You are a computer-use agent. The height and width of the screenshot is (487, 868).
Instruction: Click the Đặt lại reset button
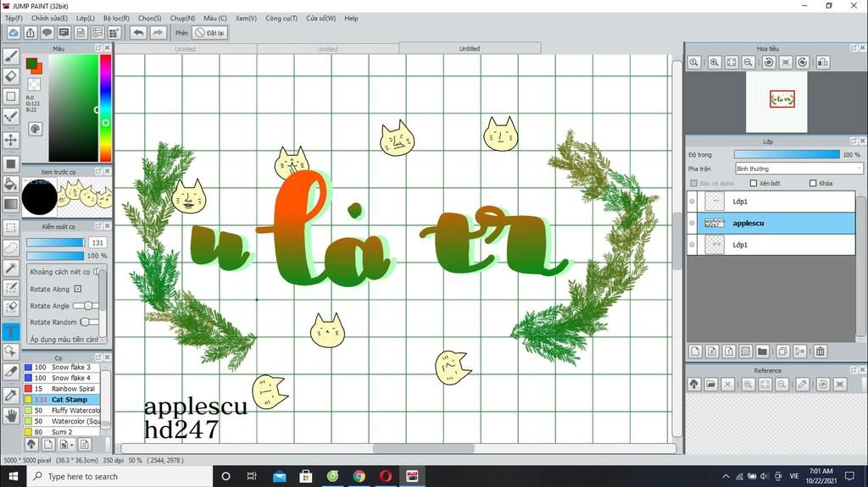pyautogui.click(x=210, y=33)
